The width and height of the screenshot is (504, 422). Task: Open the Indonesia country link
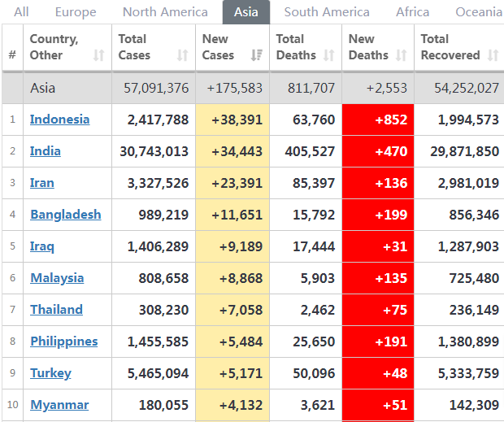pyautogui.click(x=60, y=120)
